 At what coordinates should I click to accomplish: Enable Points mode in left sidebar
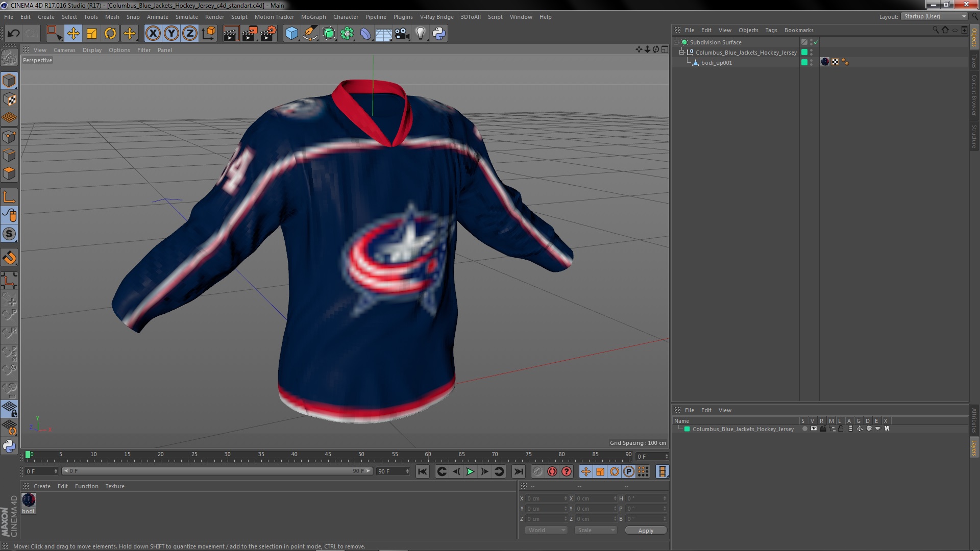pos(9,137)
